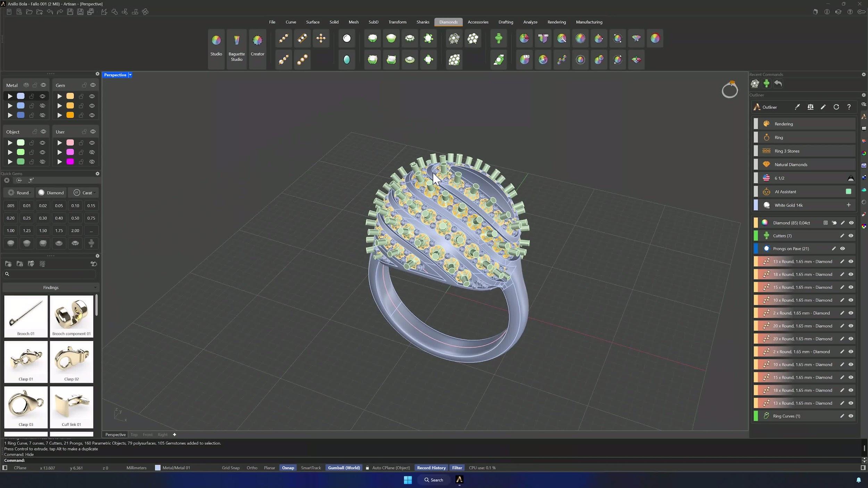The width and height of the screenshot is (868, 488).
Task: Pick the gems cross-pattern tool
Action: click(x=321, y=38)
